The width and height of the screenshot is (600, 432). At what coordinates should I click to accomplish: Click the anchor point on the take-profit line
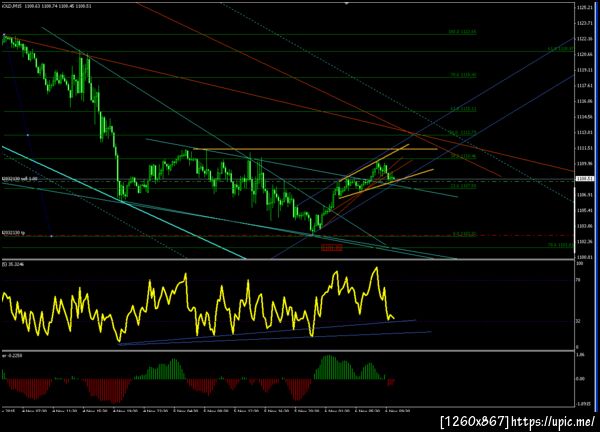pyautogui.click(x=51, y=236)
